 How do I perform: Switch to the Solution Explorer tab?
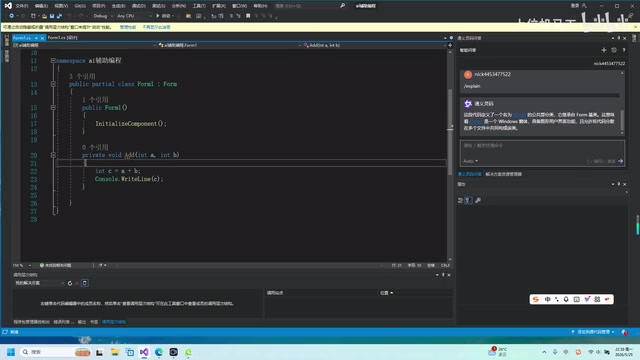(x=503, y=174)
